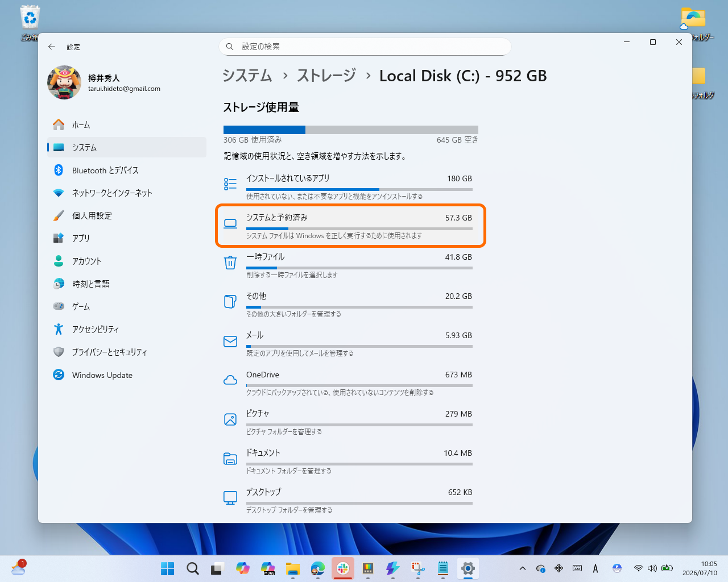Click the System and reserved laptop icon
Image resolution: width=728 pixels, height=582 pixels.
[230, 223]
